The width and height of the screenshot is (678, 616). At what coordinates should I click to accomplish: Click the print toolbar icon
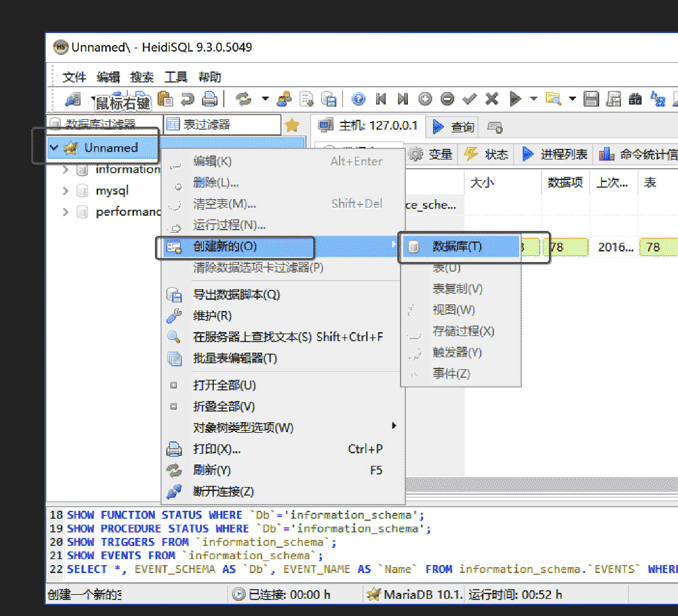click(x=209, y=99)
